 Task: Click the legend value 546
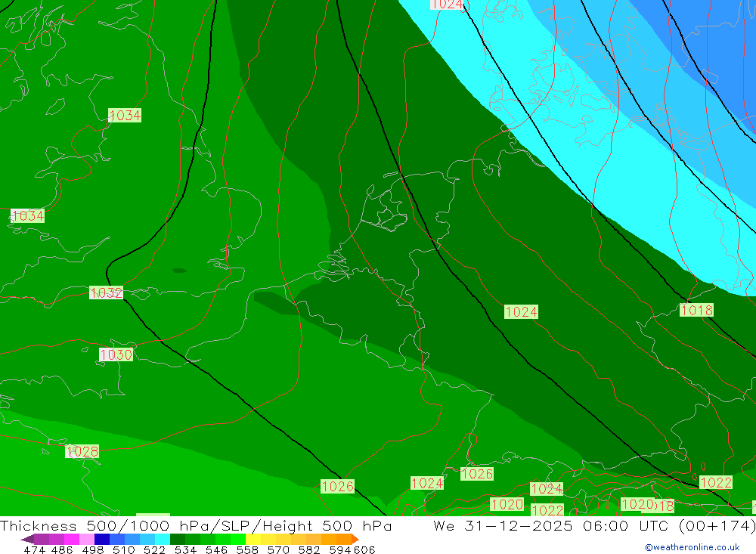[x=216, y=549]
